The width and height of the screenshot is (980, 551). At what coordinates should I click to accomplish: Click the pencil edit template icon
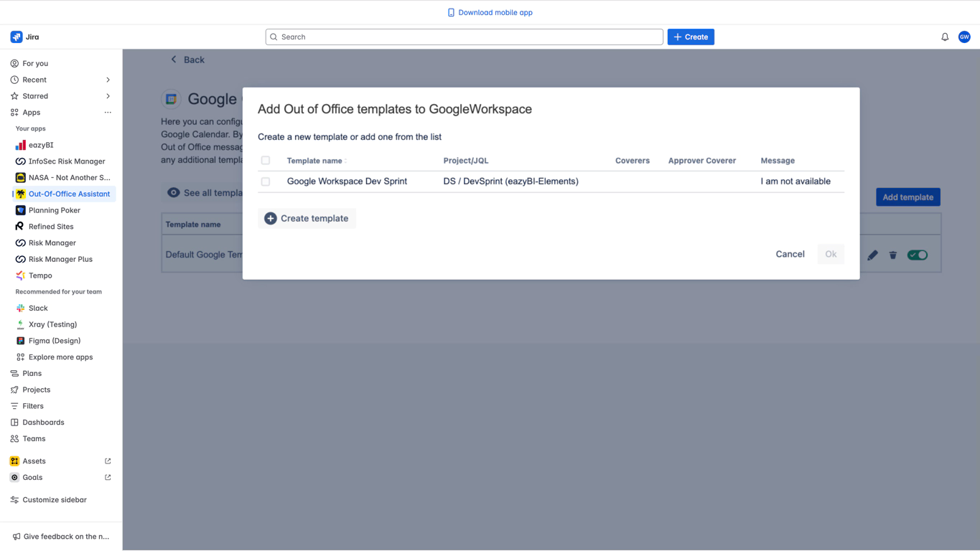[x=872, y=255]
